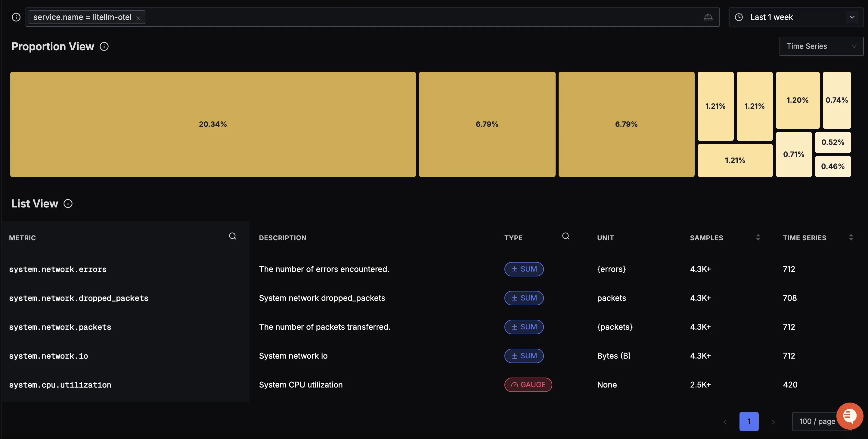Open the search icon in the Metric column
This screenshot has width=868, height=439.
click(232, 236)
